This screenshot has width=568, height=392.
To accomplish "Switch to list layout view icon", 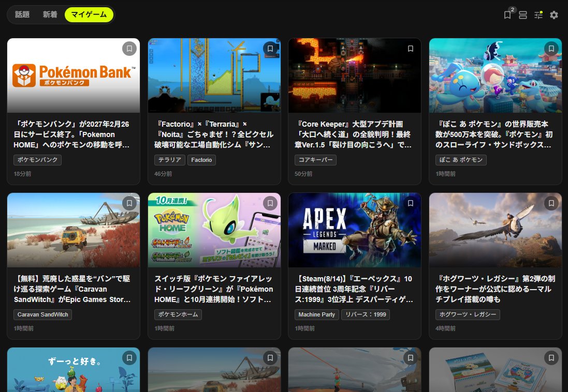I will (523, 15).
